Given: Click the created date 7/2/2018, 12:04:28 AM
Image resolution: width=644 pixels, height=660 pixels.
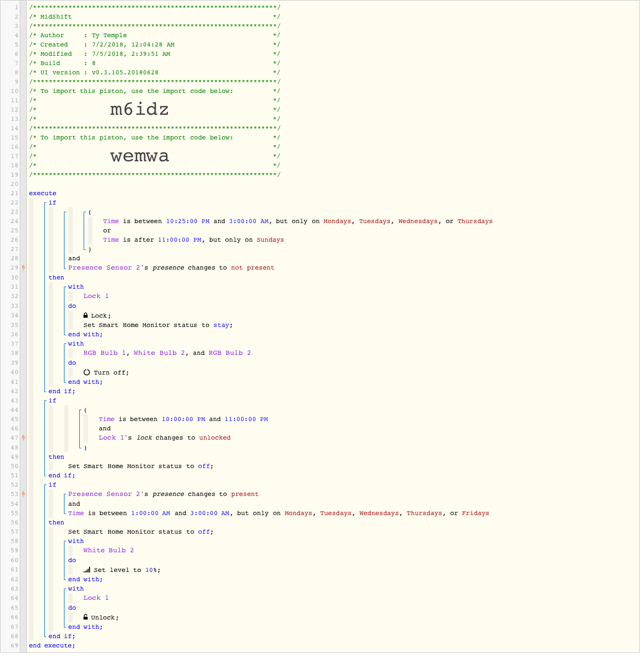Looking at the screenshot, I should 133,45.
